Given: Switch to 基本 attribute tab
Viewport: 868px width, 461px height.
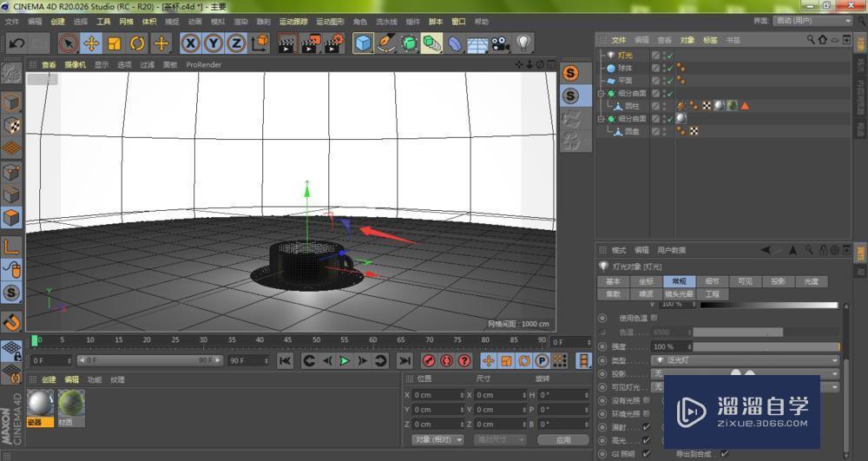Looking at the screenshot, I should [613, 281].
